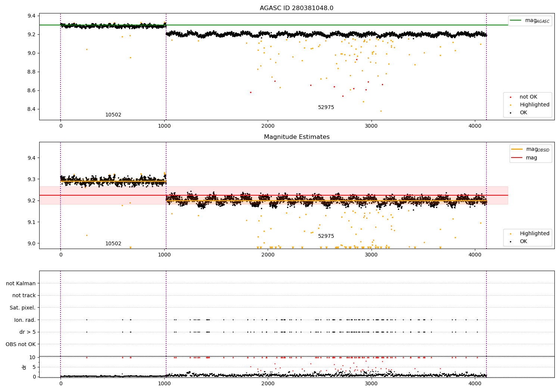Image resolution: width=560 pixels, height=392 pixels.
Task: Click the orange line swatch for mag OBSID
Action: [x=517, y=149]
